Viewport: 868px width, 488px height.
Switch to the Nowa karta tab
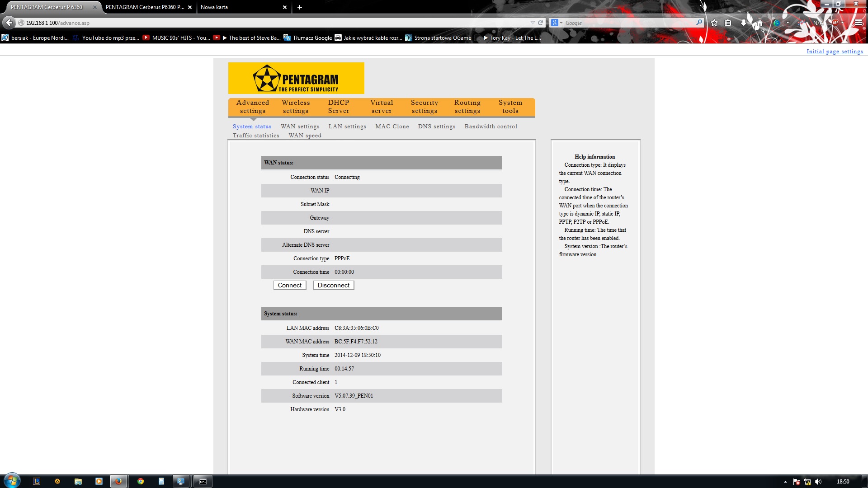click(x=240, y=7)
